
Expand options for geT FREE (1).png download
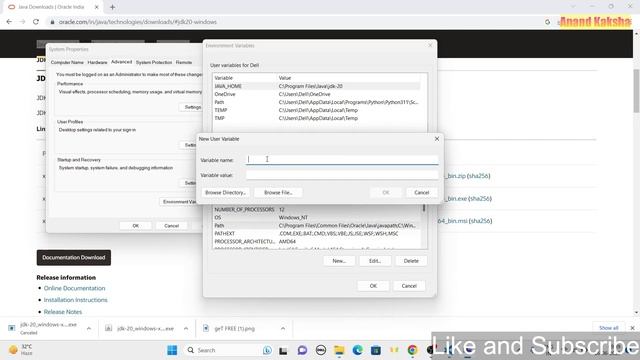(x=283, y=328)
